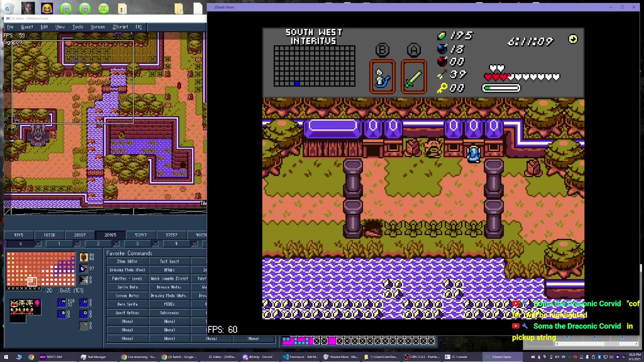Open the View menu in ZC Editor

[x=60, y=27]
